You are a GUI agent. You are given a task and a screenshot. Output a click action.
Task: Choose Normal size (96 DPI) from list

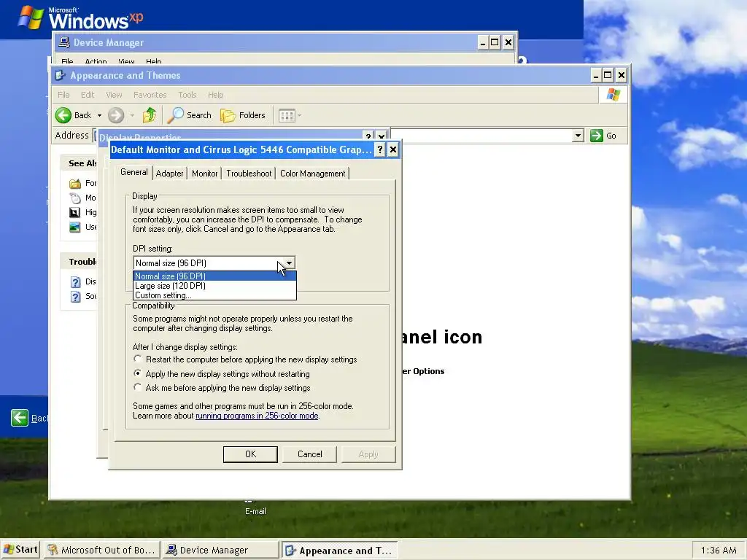coord(214,276)
